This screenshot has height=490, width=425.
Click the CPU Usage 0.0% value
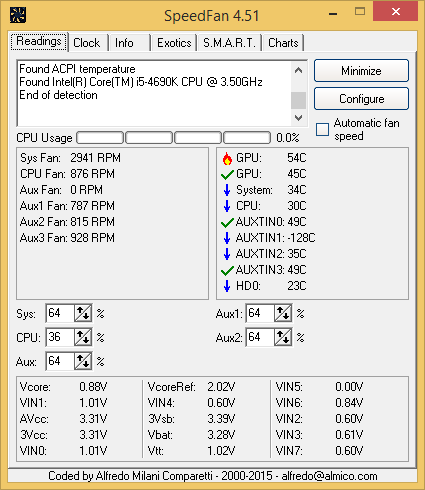288,138
